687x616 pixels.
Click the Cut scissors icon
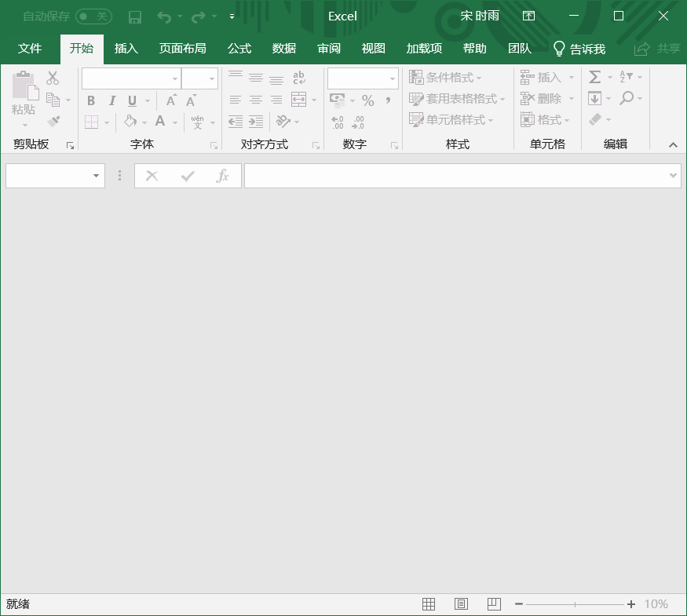coord(53,78)
